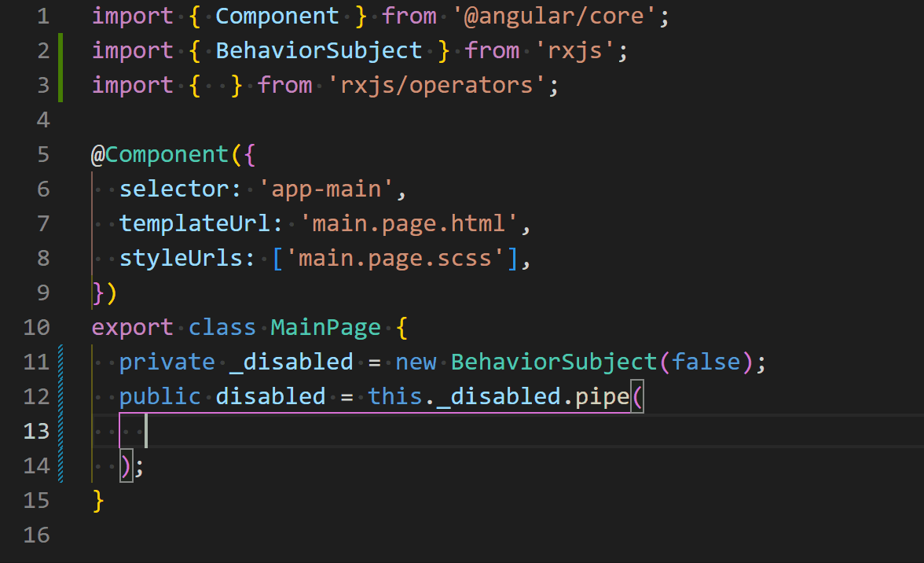Click the @Component decorator

coord(161,154)
